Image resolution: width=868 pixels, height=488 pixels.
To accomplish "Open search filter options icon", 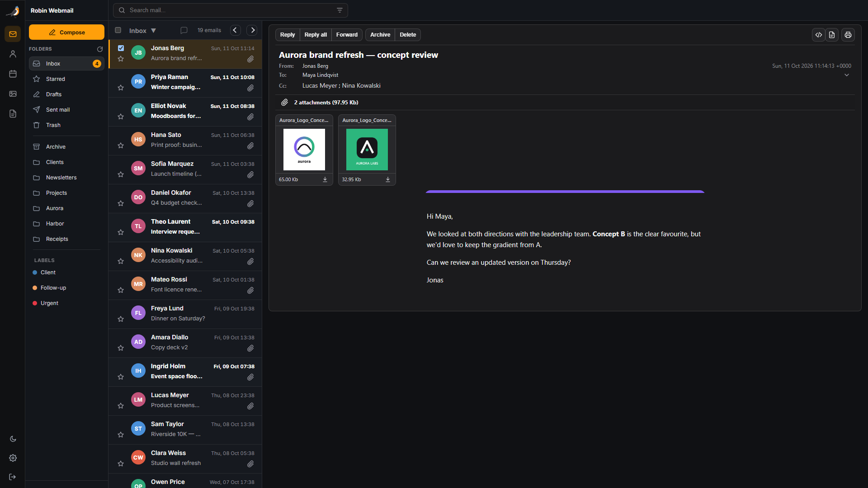I will tap(340, 10).
